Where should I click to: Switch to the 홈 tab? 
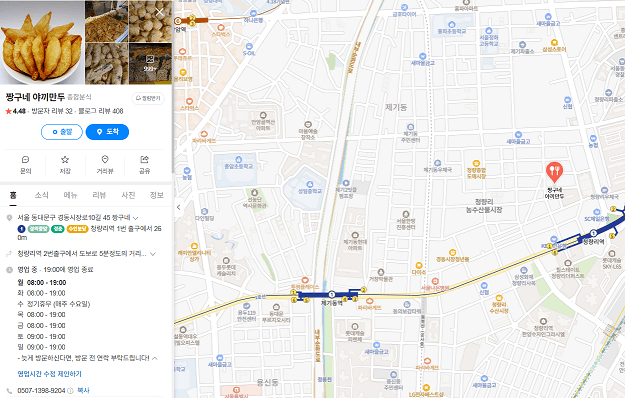13,195
